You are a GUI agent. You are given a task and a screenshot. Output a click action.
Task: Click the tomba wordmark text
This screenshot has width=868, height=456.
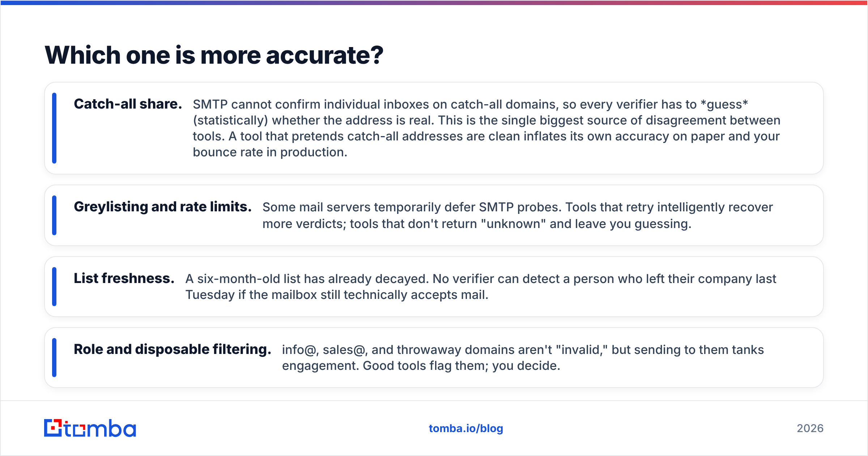pos(100,428)
